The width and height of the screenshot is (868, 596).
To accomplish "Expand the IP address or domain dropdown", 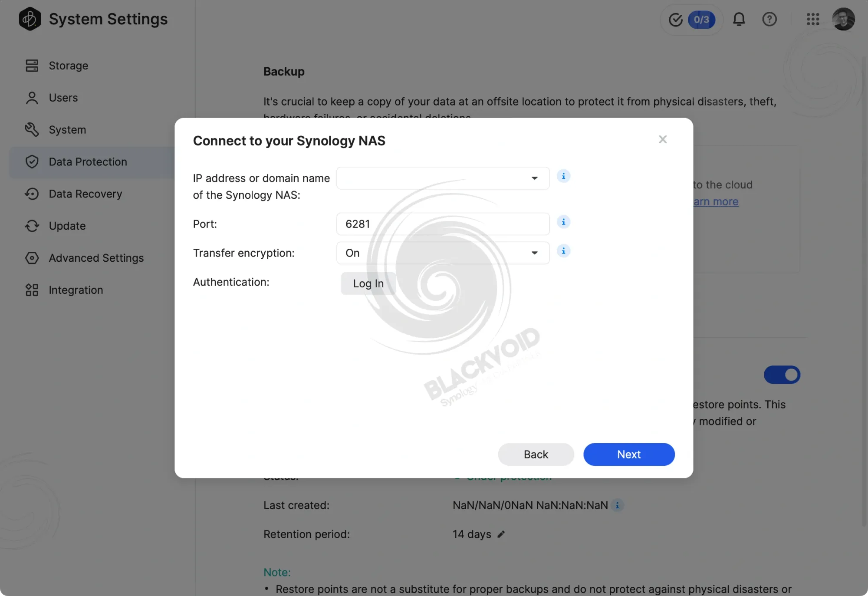I will point(443,178).
